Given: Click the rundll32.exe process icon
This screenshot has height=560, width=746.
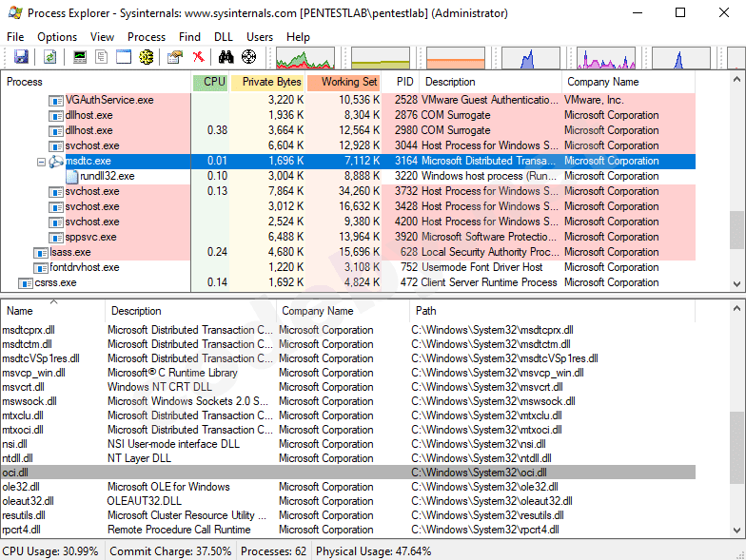Looking at the screenshot, I should [x=72, y=177].
